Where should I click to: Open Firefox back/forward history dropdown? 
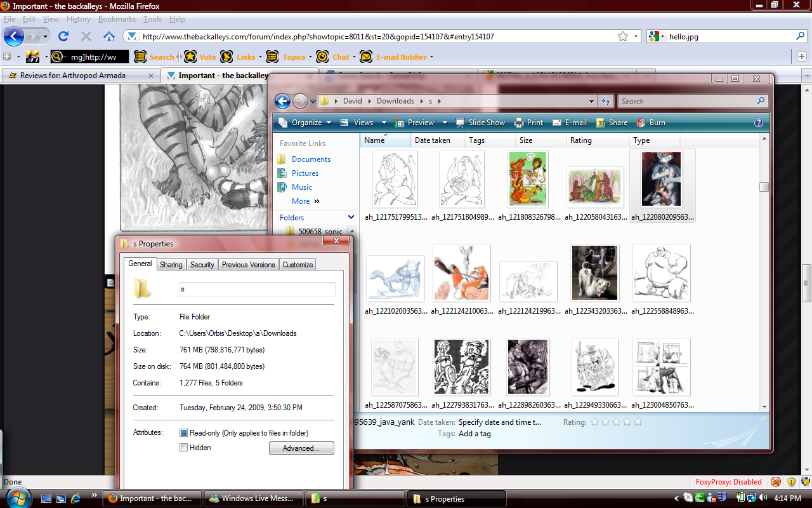pyautogui.click(x=45, y=37)
